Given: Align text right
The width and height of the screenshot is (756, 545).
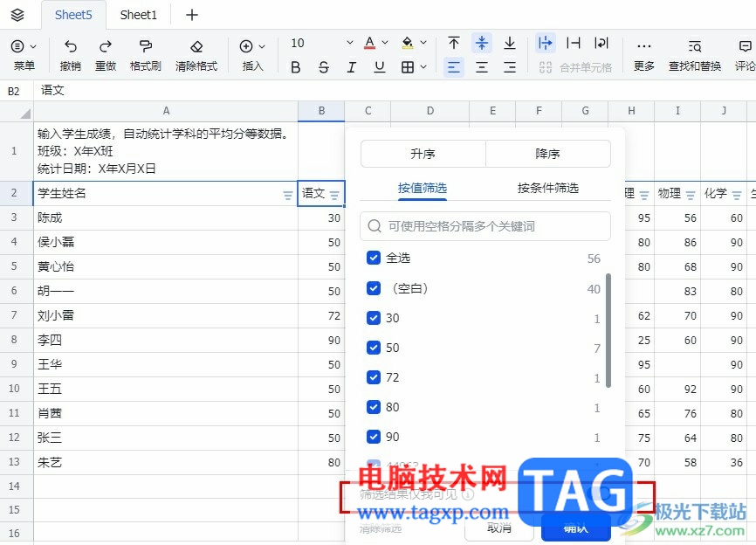Looking at the screenshot, I should pyautogui.click(x=510, y=67).
